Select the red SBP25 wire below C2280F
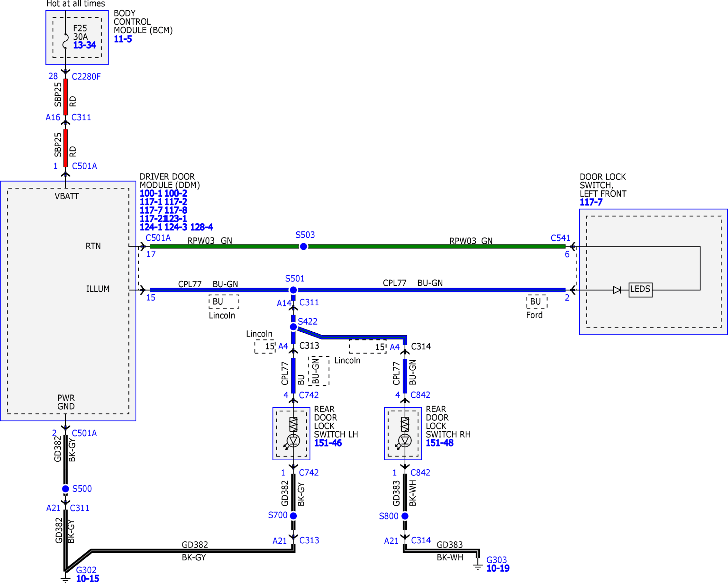Viewport: 728px width, 583px height. 66,97
